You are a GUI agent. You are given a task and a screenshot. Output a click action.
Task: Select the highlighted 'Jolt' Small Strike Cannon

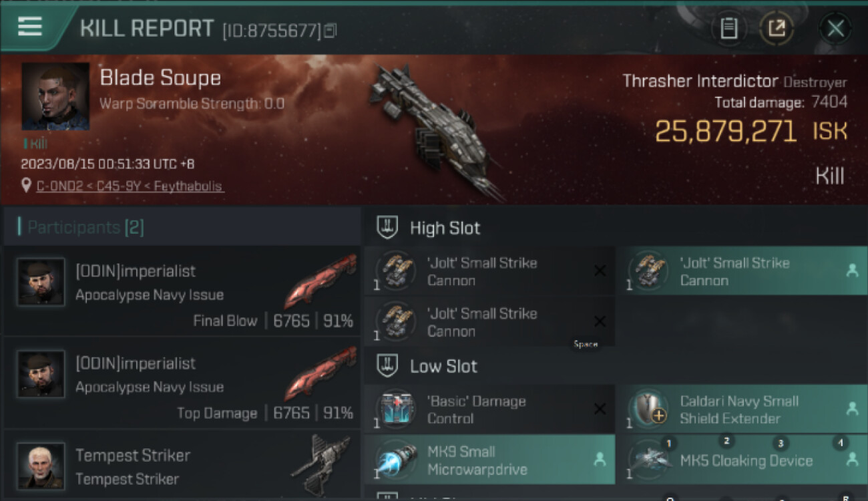coord(742,271)
